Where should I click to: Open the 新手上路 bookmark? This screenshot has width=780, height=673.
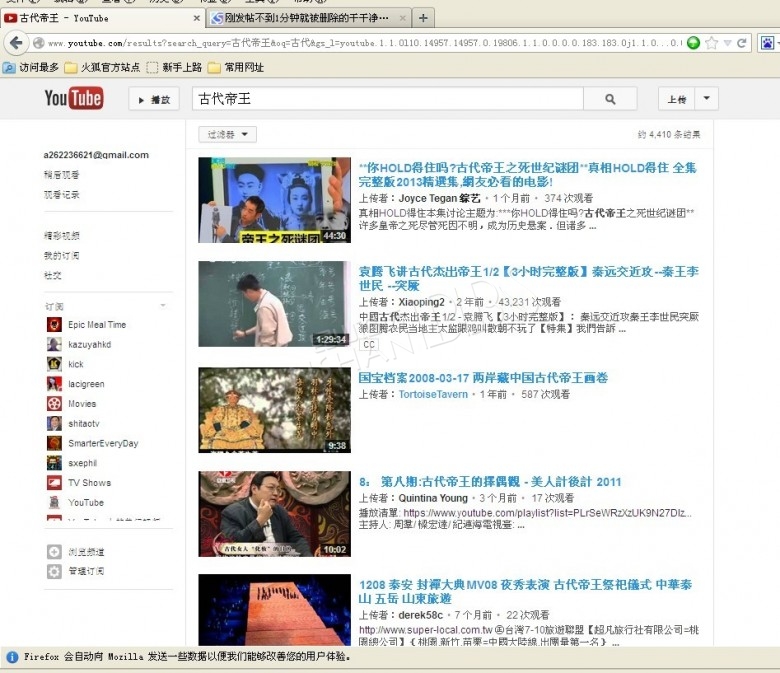pyautogui.click(x=175, y=67)
